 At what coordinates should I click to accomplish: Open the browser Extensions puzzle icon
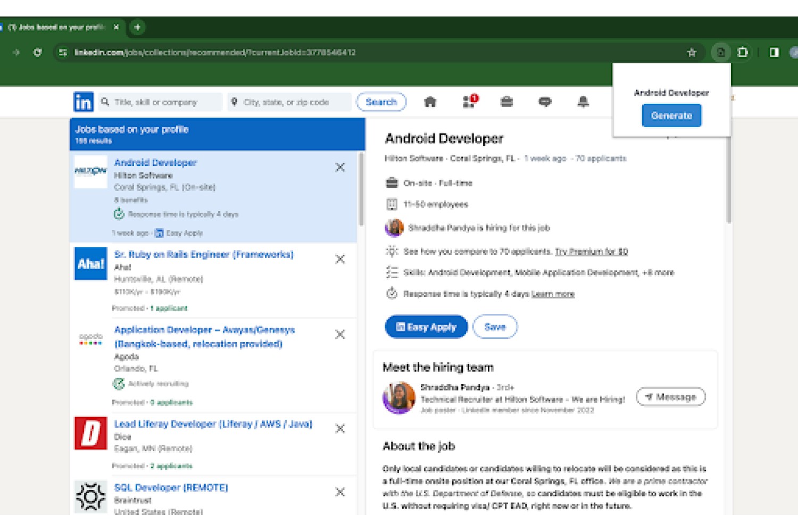coord(743,52)
